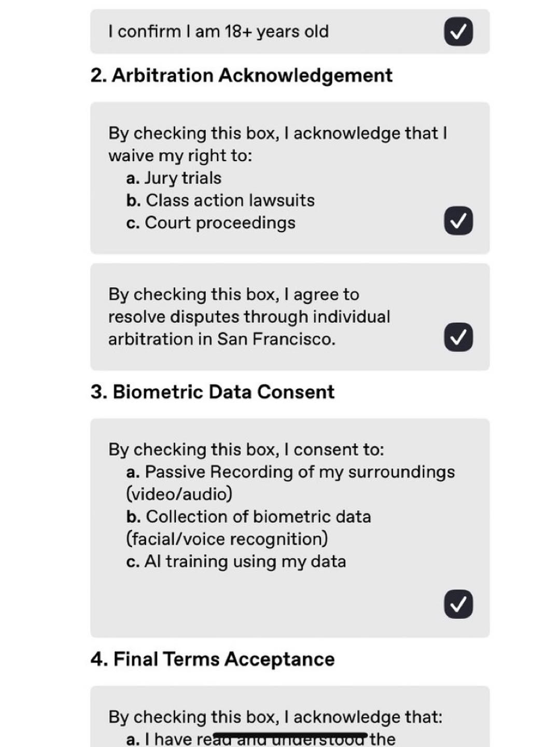Click "I acknowledge that I waive my right to" text
This screenshot has height=747, width=560.
277,134
